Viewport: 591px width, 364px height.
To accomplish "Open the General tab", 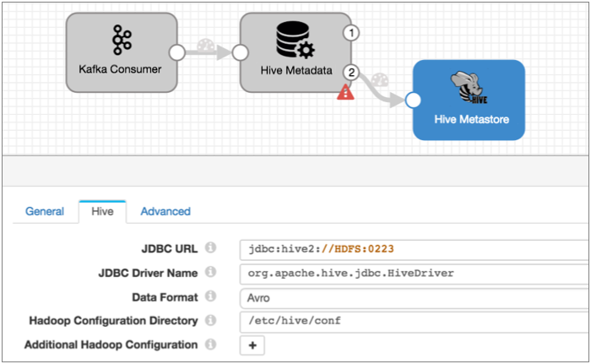I will (45, 211).
